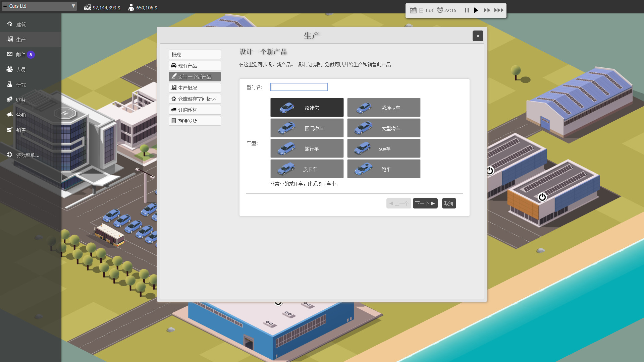Focus the 型号名 model name input field
Screen dimensions: 644x362
click(299, 87)
